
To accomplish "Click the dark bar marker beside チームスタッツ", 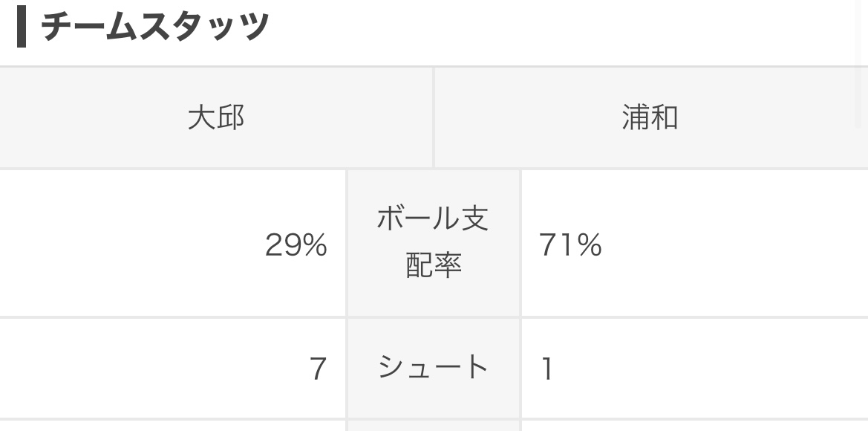I will (22, 27).
